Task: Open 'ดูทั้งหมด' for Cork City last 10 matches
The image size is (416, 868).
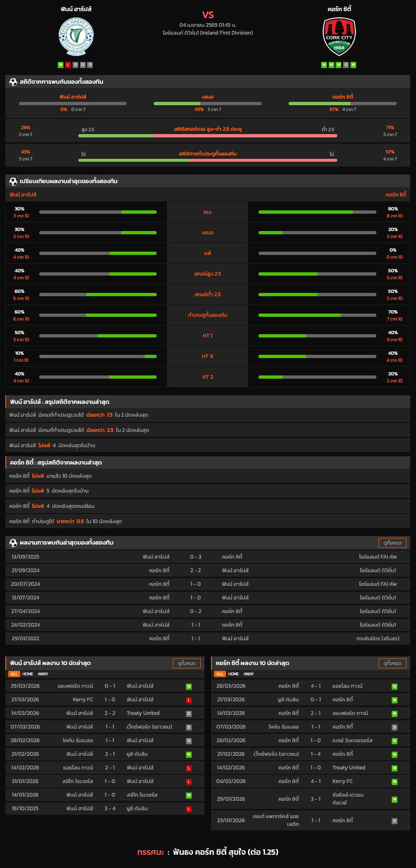Action: tap(392, 663)
